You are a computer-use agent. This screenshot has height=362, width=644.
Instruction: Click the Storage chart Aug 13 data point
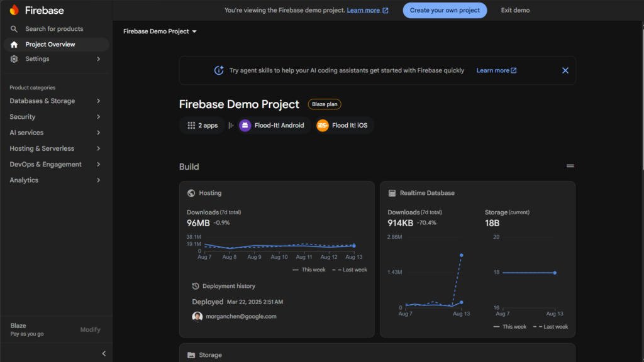[555, 273]
